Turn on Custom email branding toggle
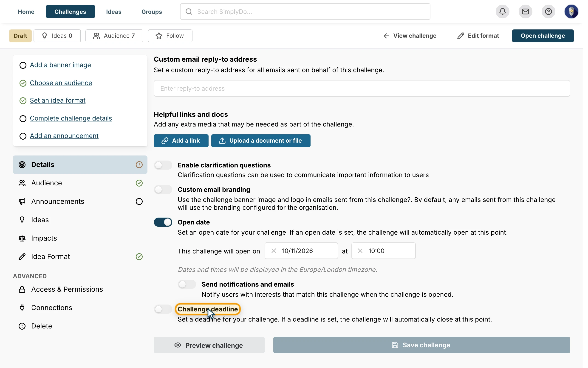 (x=163, y=190)
